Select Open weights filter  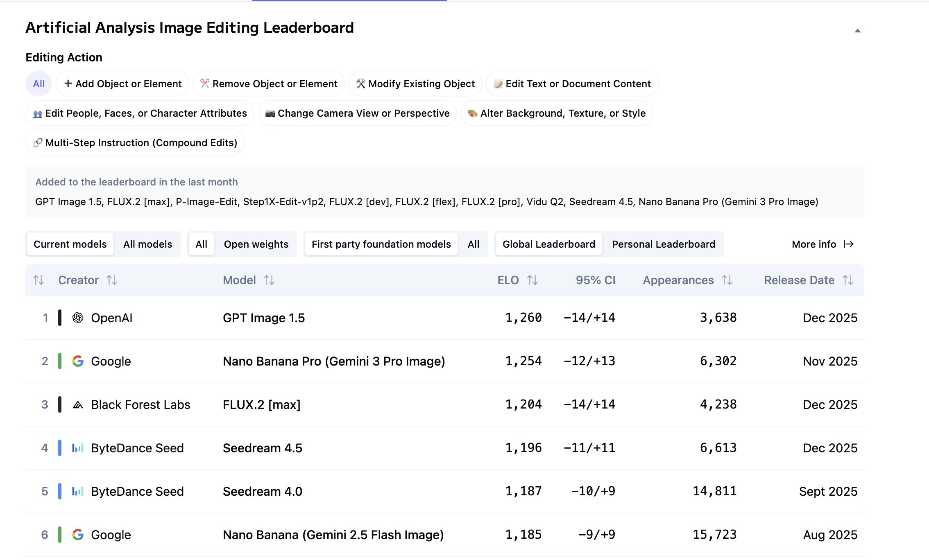tap(256, 244)
